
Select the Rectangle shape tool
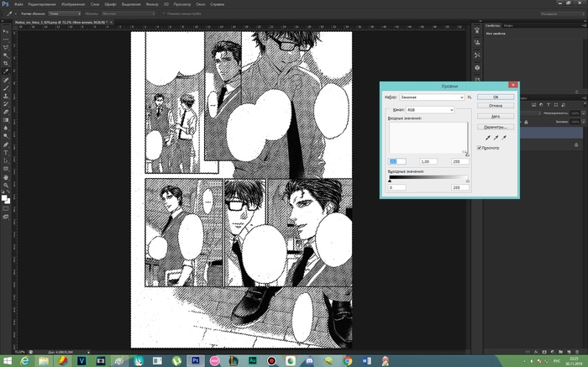[x=6, y=169]
